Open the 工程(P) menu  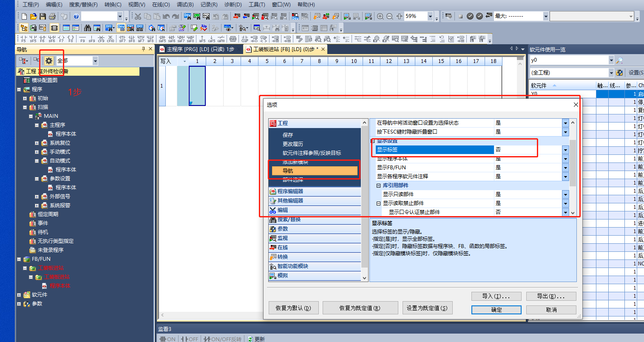pyautogui.click(x=31, y=4)
